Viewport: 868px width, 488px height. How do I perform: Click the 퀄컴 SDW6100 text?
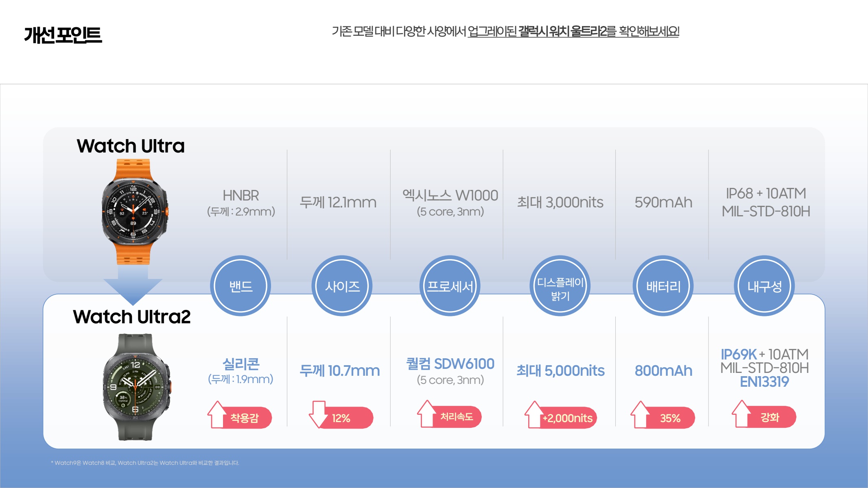point(450,364)
